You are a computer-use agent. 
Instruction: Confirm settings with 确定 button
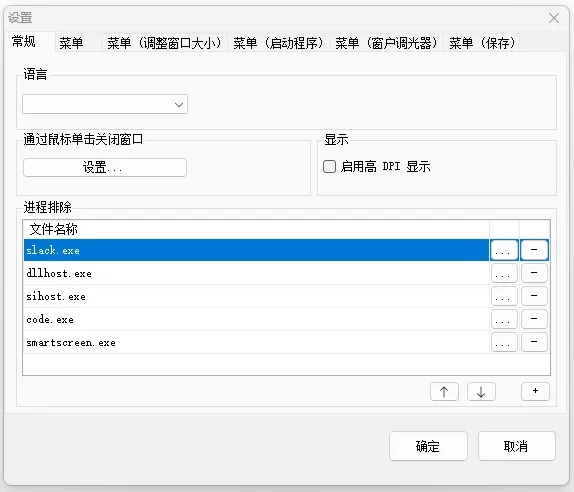428,446
